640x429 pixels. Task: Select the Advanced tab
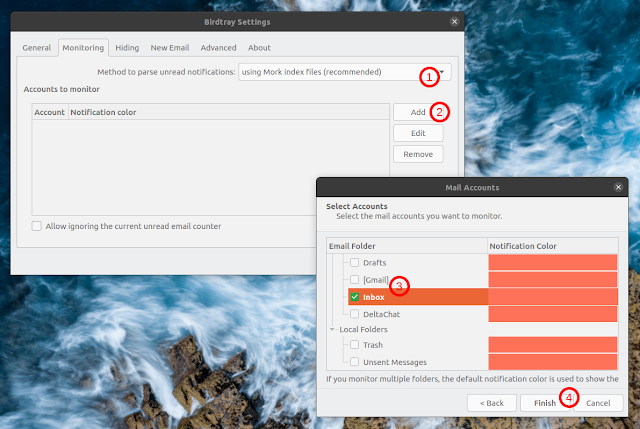(x=218, y=47)
